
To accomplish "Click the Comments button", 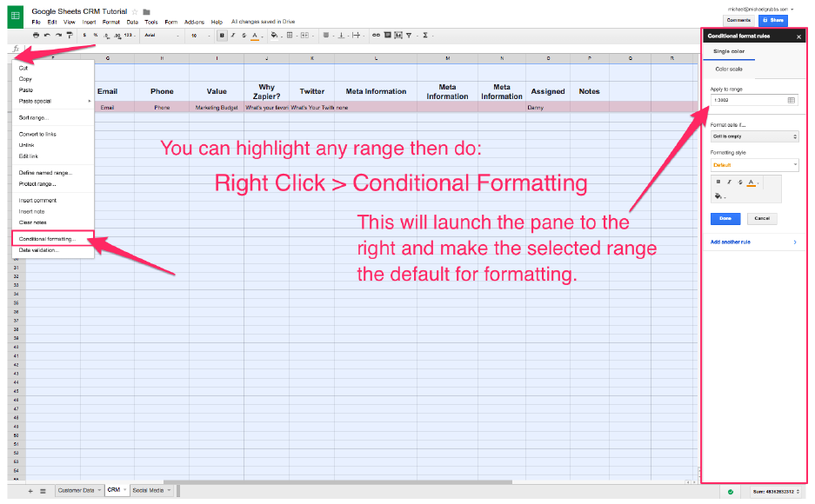I will pyautogui.click(x=738, y=20).
